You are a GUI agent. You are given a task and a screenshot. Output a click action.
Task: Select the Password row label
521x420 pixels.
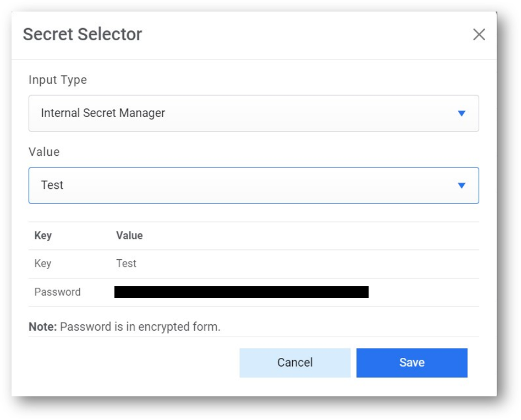[57, 292]
